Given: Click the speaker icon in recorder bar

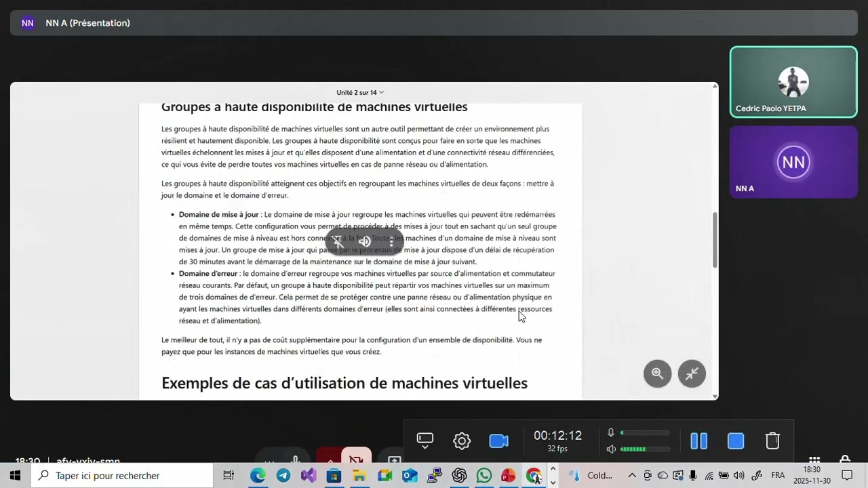Looking at the screenshot, I should [611, 449].
